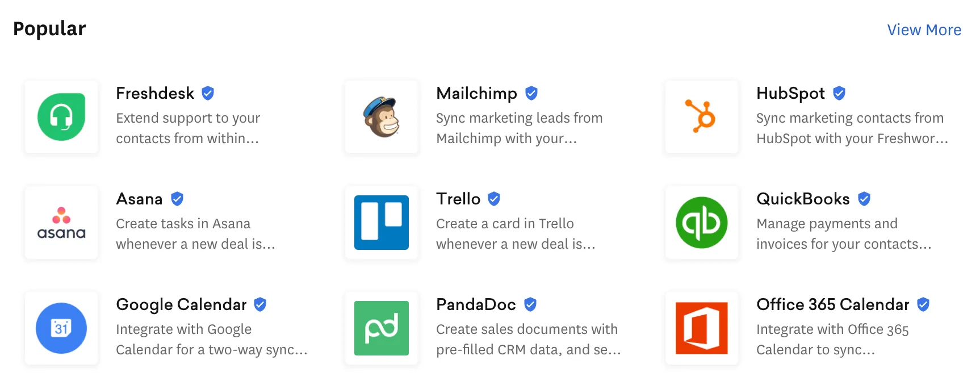Select the red Office 365 icon
The height and width of the screenshot is (385, 980).
point(702,328)
